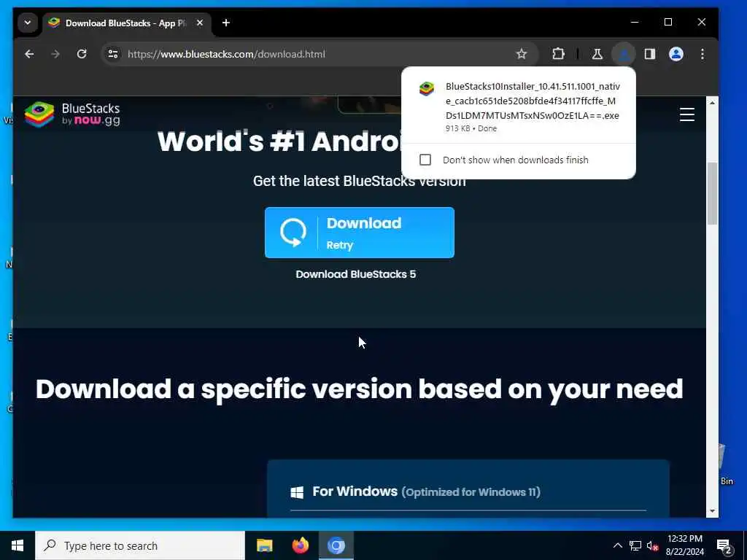The image size is (747, 560).
Task: Open the Extensions puzzle icon
Action: (x=558, y=54)
